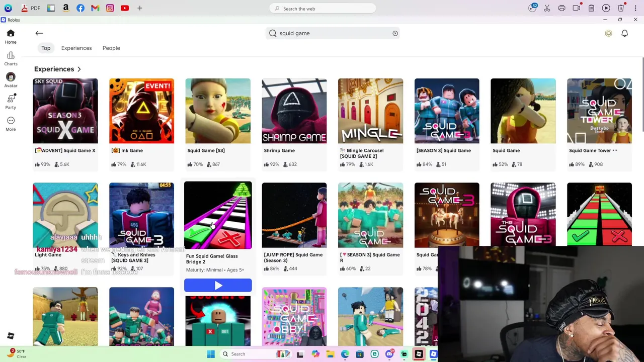Open the Gmail shortcut icon
The image size is (644, 362).
tap(95, 8)
